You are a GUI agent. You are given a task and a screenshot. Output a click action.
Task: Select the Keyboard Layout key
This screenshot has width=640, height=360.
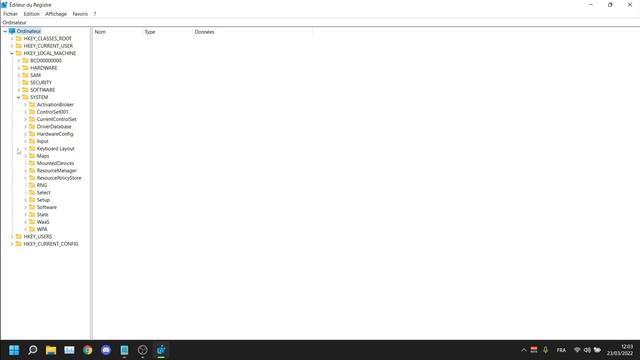(x=56, y=149)
